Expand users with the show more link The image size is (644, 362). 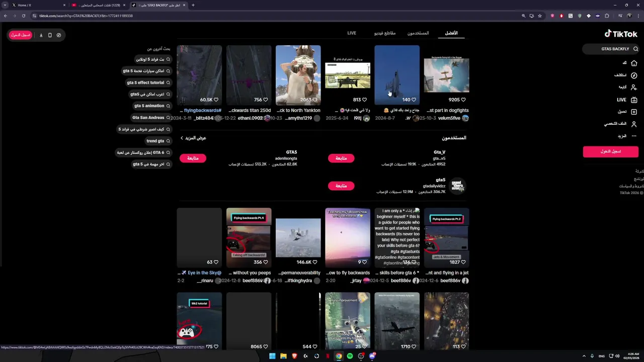coord(193,138)
